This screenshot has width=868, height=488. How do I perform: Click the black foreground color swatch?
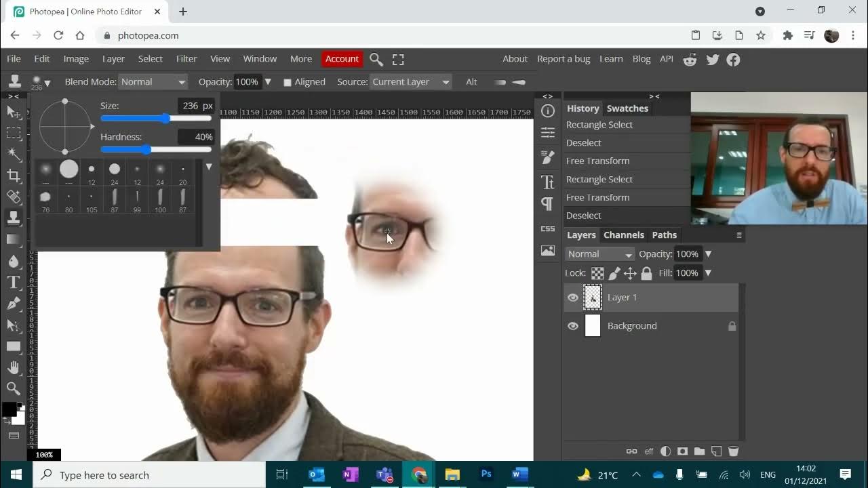(9, 409)
